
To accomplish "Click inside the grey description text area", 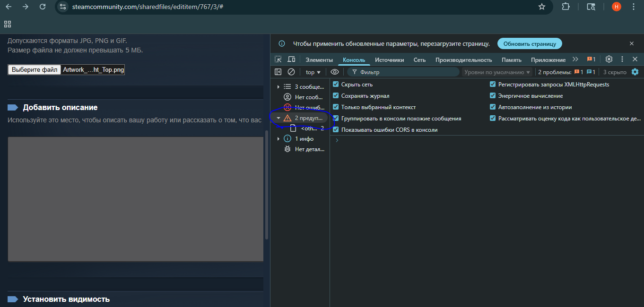I will pos(135,199).
